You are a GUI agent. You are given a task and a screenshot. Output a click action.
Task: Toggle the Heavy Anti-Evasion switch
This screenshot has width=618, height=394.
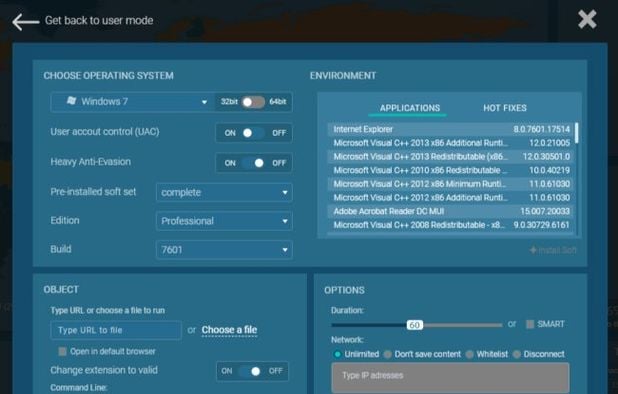[253, 163]
